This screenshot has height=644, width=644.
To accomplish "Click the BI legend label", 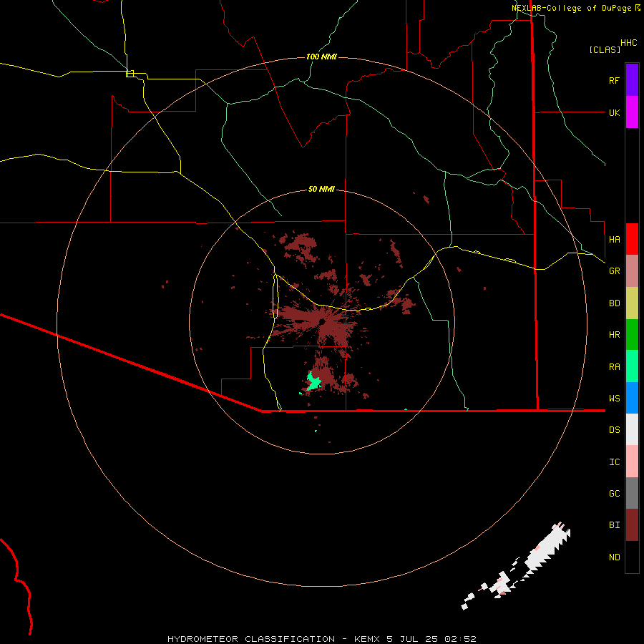I will point(614,525).
